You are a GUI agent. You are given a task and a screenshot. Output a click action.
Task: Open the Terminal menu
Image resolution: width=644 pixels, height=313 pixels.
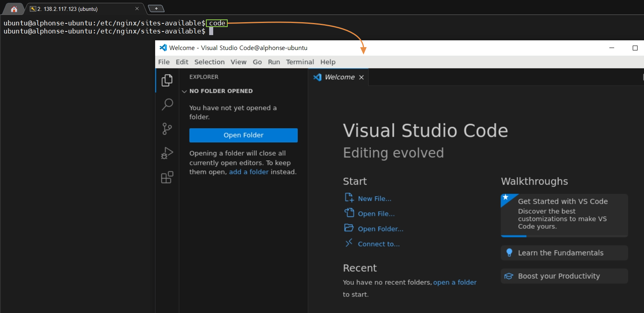[x=300, y=62]
